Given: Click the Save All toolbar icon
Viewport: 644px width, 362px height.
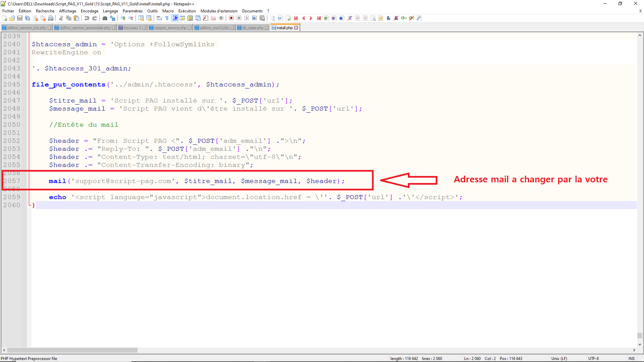Looking at the screenshot, I should tap(28, 18).
